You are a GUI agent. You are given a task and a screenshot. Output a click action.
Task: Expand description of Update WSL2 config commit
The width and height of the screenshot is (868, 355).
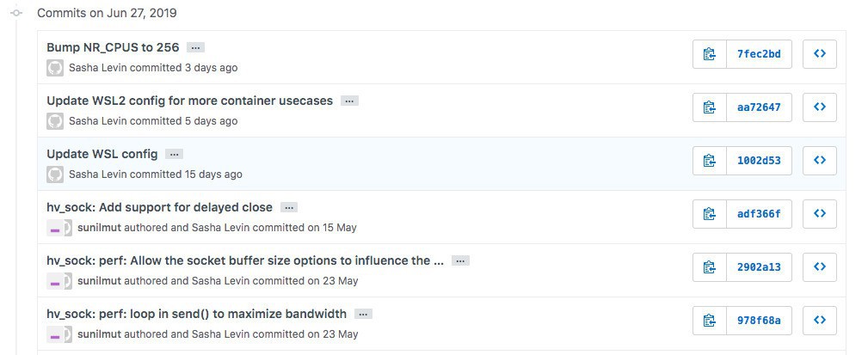(x=349, y=101)
